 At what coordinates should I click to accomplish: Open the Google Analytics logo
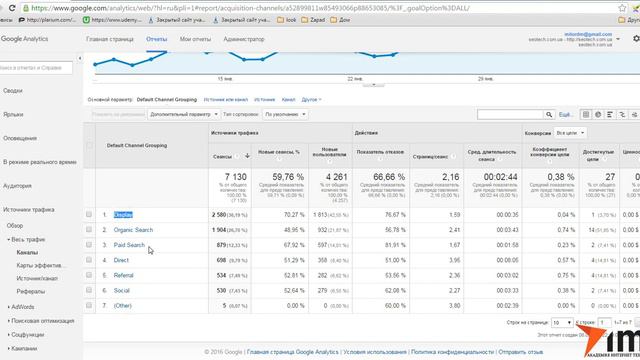(x=24, y=39)
